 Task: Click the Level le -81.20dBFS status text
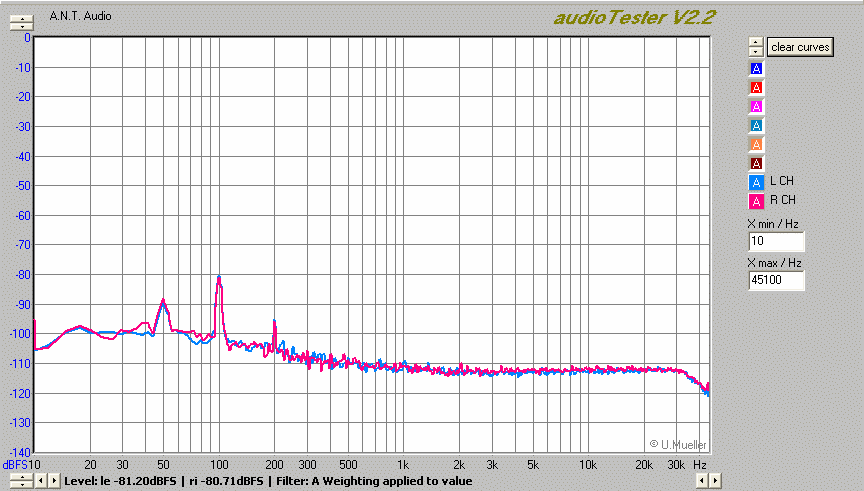coord(120,481)
